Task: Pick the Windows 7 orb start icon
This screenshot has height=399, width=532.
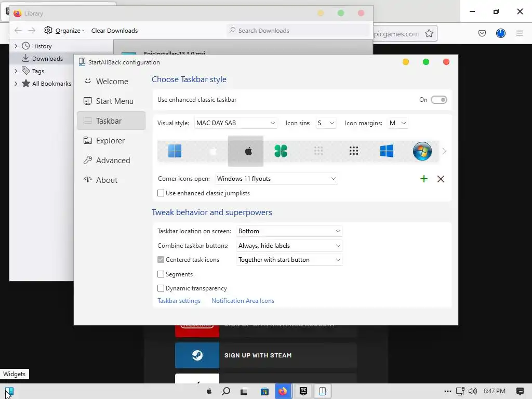Action: click(x=422, y=151)
